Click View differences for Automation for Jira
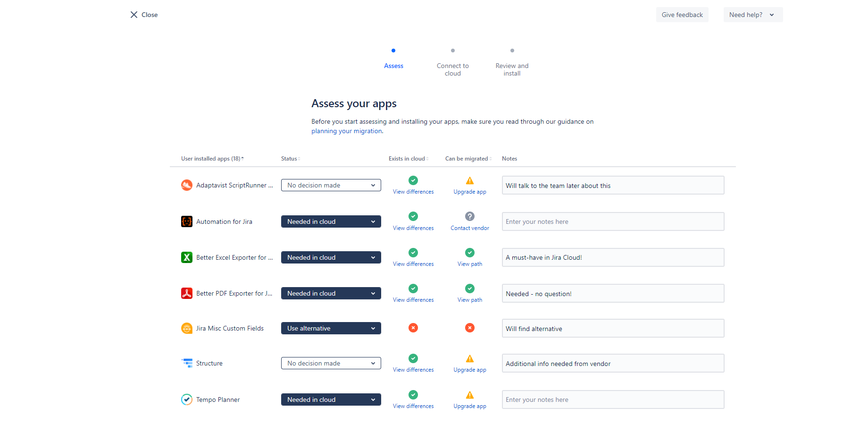Screen dimensions: 868x425 [x=413, y=228]
